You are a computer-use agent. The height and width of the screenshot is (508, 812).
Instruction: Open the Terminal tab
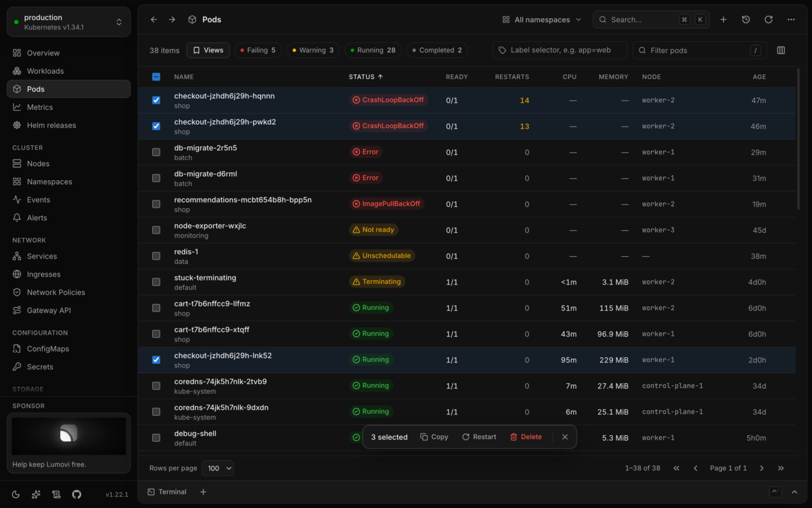(167, 492)
